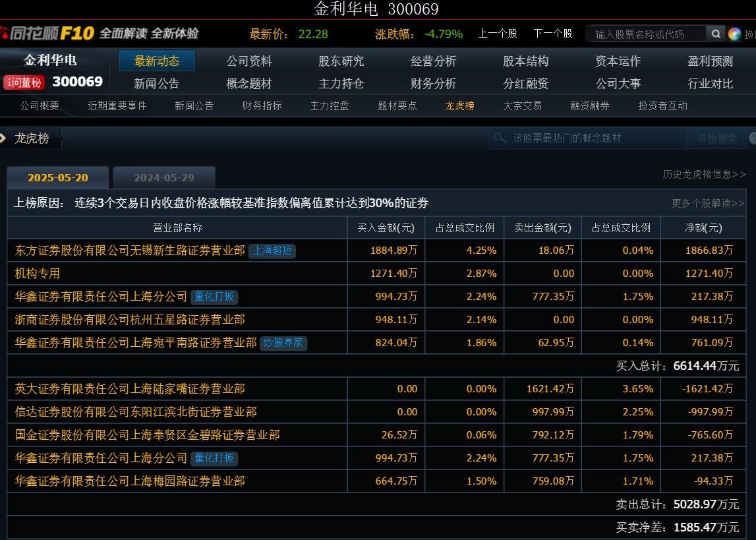Go to next stock 下一个股

coord(553,33)
